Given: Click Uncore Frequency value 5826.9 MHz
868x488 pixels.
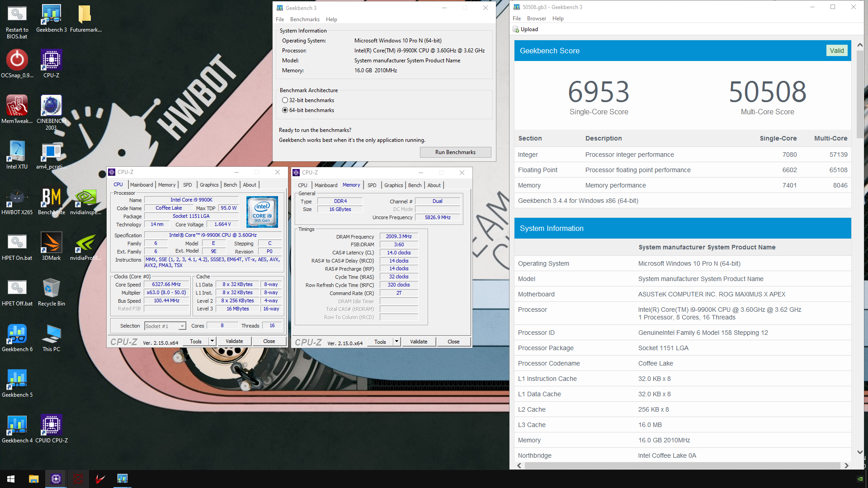Looking at the screenshot, I should click(x=438, y=217).
